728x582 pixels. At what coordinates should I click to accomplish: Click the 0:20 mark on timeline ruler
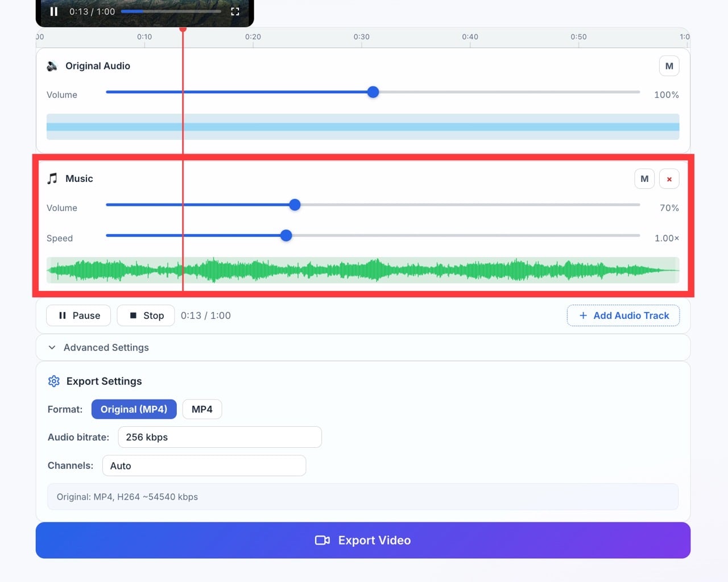pyautogui.click(x=253, y=37)
